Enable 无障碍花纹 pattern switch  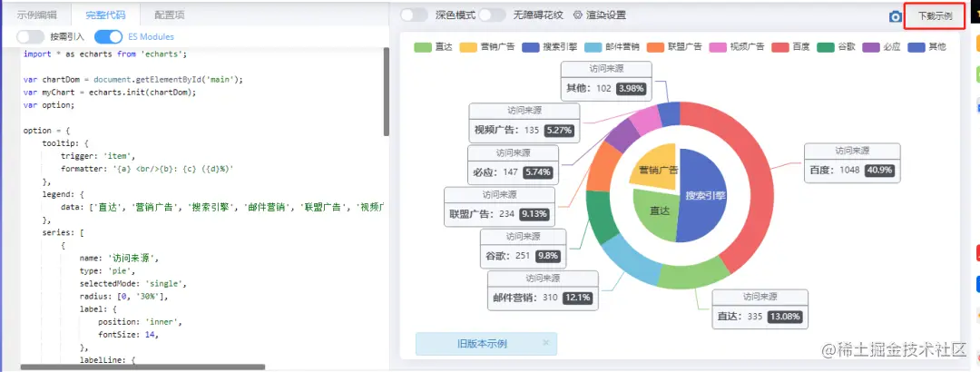pyautogui.click(x=492, y=15)
